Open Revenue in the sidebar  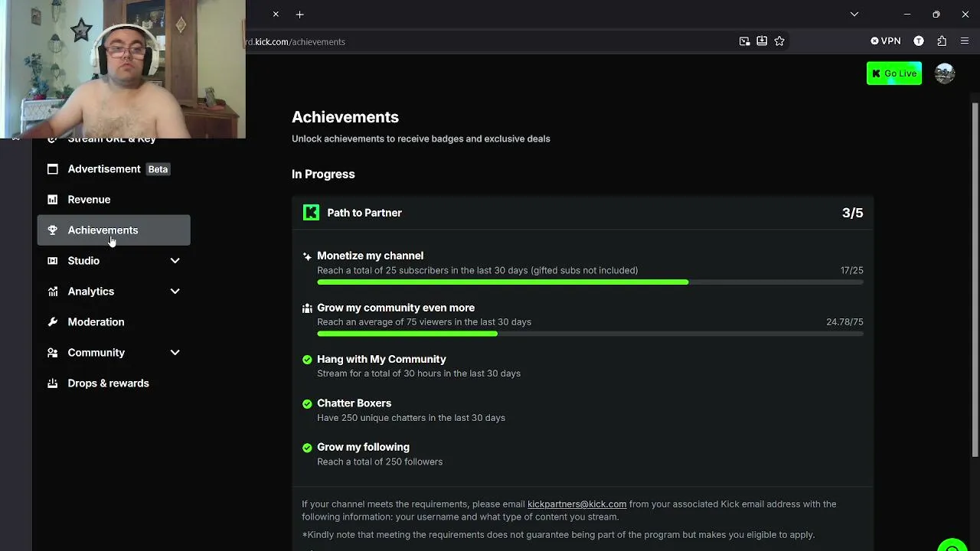[x=113, y=200]
